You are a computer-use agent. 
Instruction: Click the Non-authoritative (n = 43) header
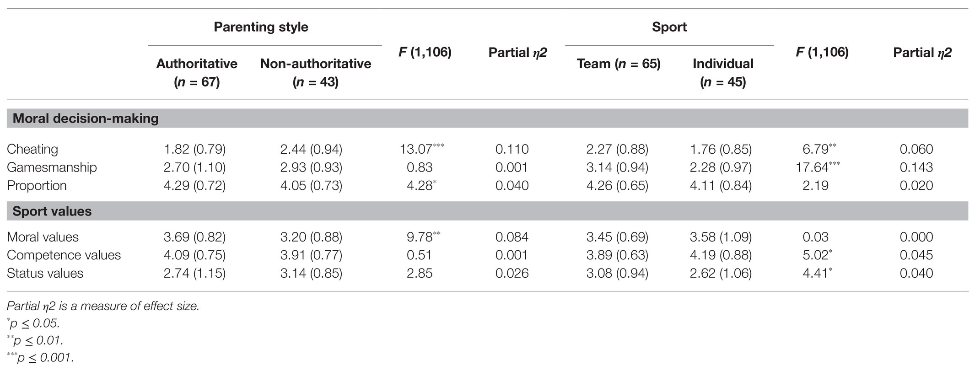pos(316,73)
